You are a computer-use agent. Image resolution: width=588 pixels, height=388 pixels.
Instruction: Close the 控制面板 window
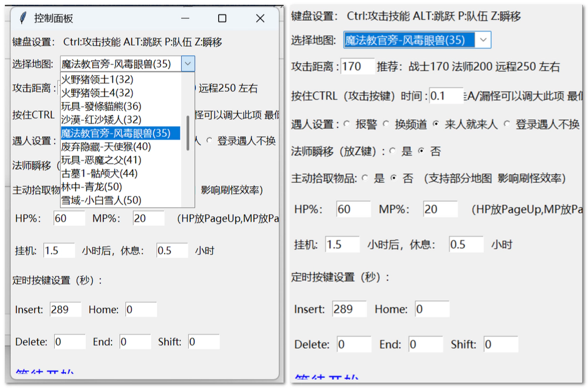click(260, 18)
